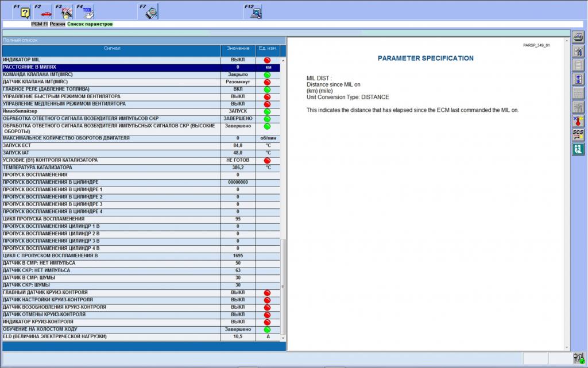Image resolution: width=588 pixels, height=368 pixels.
Task: Click PGM FI in the breadcrumb bar
Action: (x=39, y=24)
